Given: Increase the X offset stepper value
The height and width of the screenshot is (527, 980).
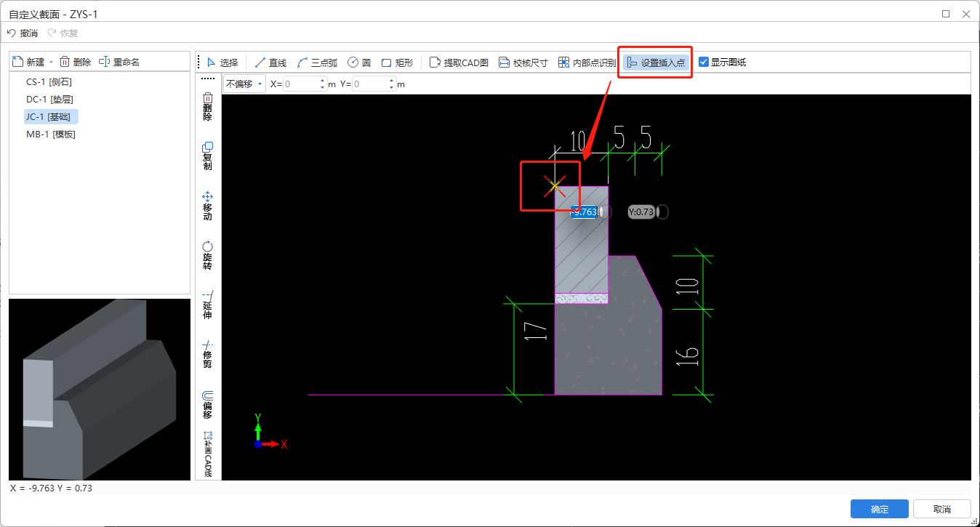Looking at the screenshot, I should point(323,81).
